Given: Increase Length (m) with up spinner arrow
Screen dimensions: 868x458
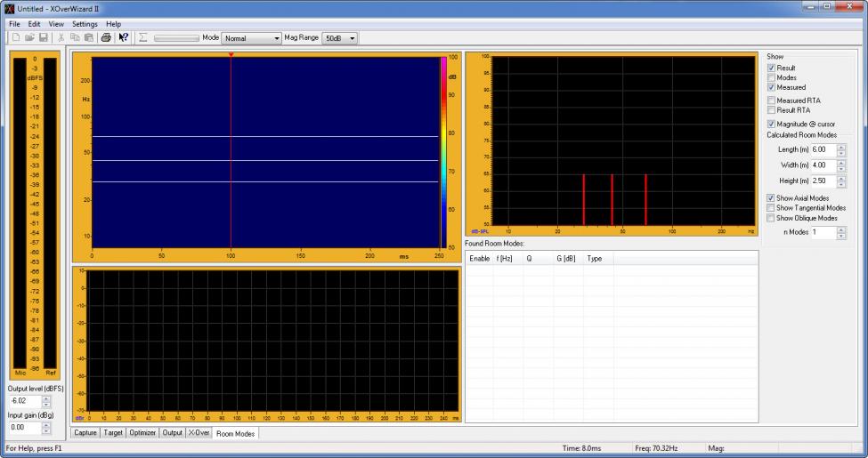Looking at the screenshot, I should click(842, 147).
